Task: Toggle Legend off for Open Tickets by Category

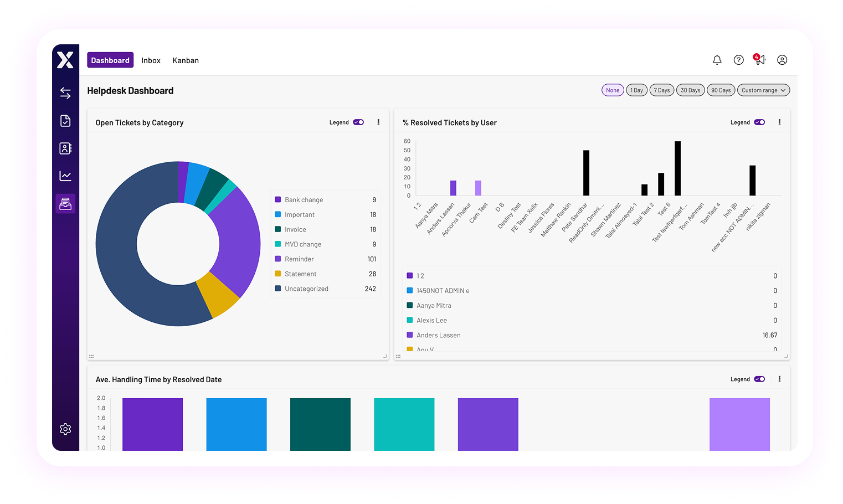Action: [x=358, y=122]
